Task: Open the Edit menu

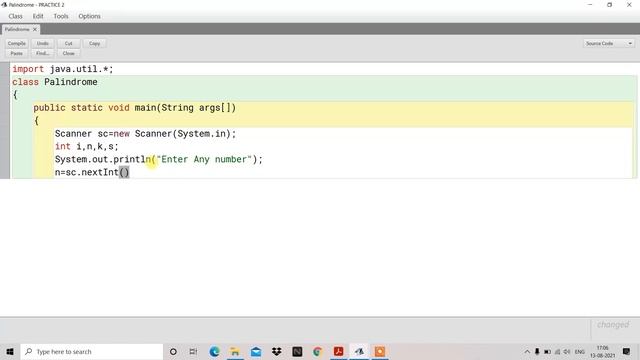Action: pos(38,16)
